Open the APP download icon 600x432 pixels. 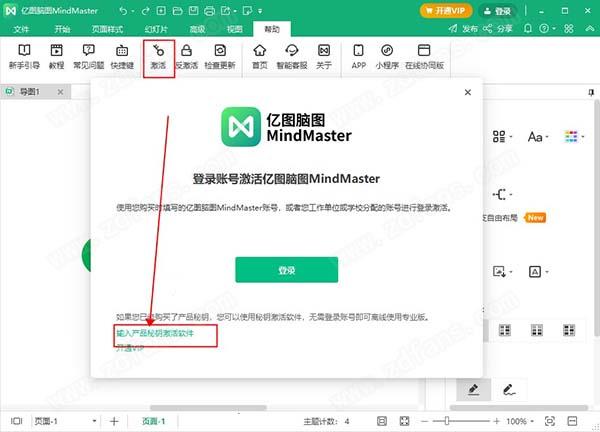point(359,56)
